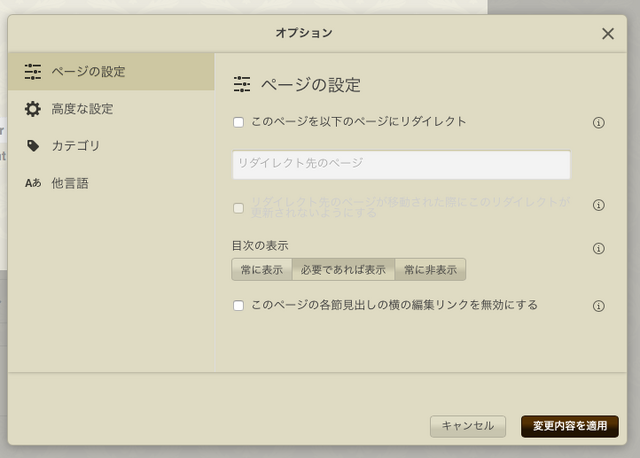Screen dimensions: 640x458
Task: Select 常に表示 table of contents option
Action: pyautogui.click(x=262, y=269)
